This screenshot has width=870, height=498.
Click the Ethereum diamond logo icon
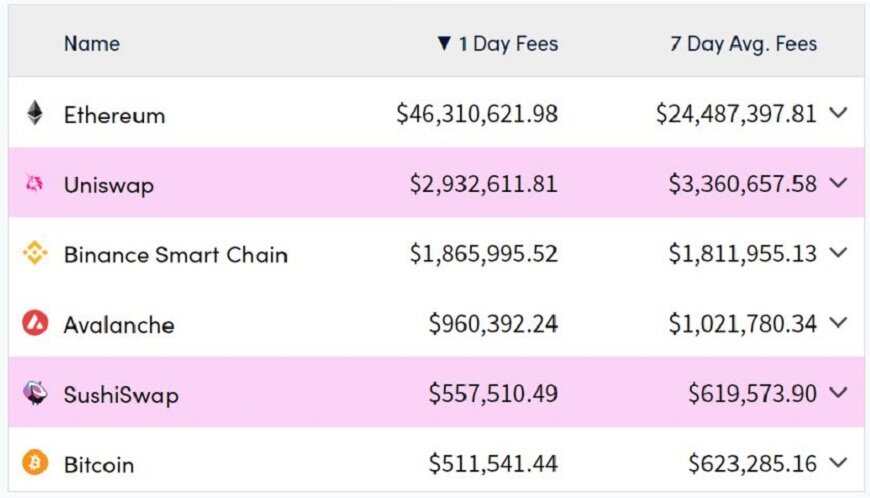(x=35, y=114)
